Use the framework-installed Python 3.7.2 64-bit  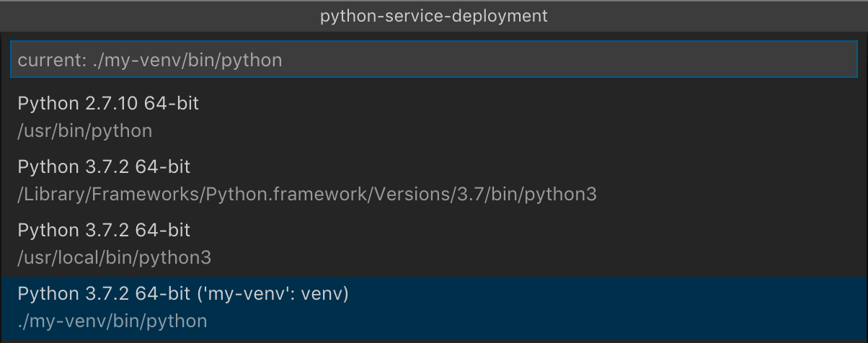434,181
